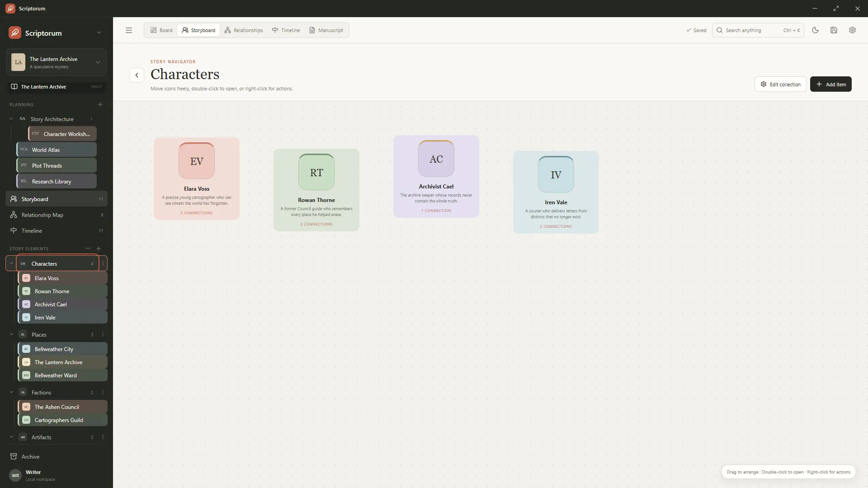Open Research Library tree item
The height and width of the screenshot is (488, 868).
[57, 181]
